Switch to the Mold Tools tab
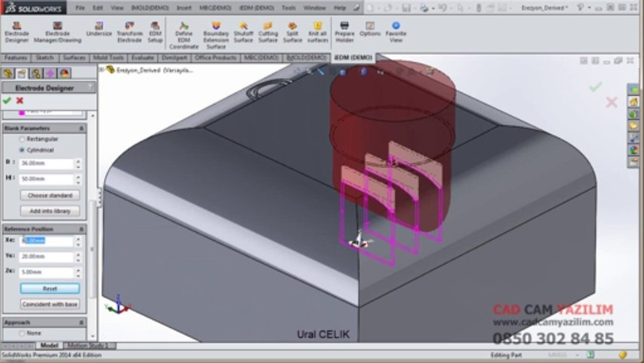The width and height of the screenshot is (644, 363). coord(108,58)
